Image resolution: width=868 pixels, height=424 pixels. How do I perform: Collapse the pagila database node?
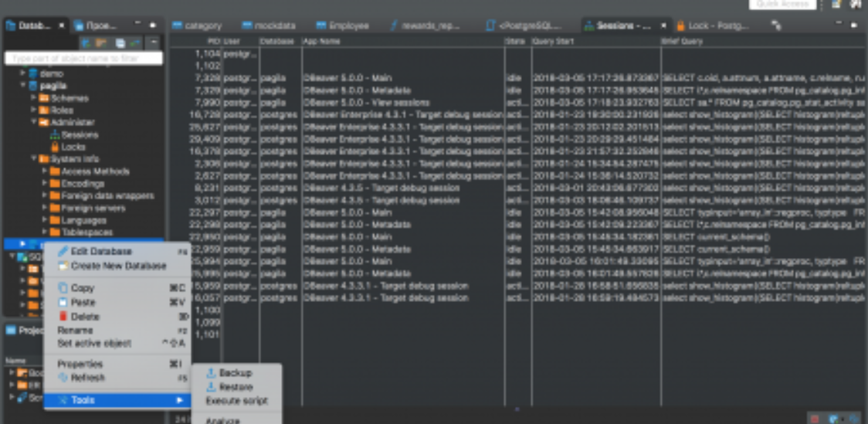23,86
